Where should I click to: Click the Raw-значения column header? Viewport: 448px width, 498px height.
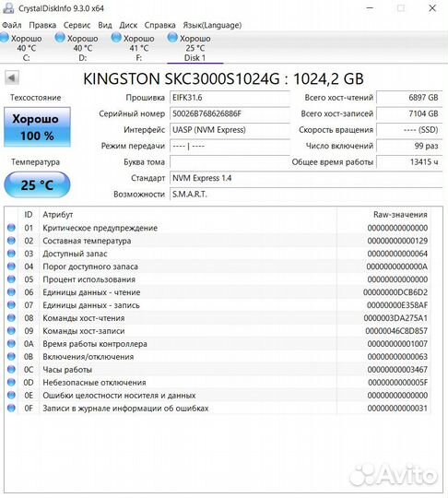[383, 215]
